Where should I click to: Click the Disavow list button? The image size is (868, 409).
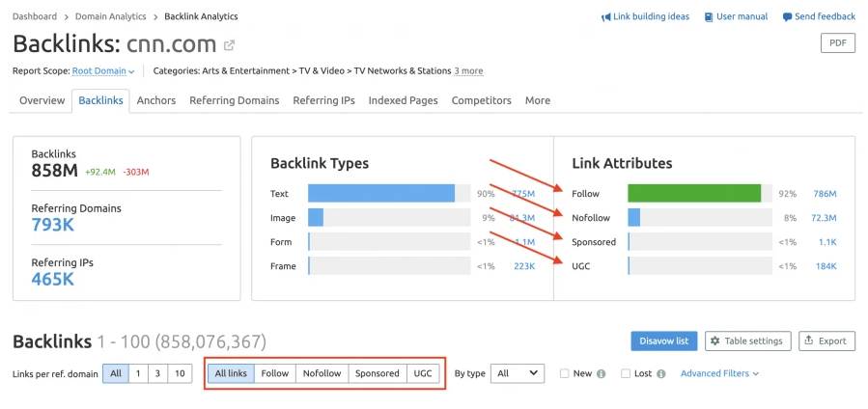(x=662, y=341)
